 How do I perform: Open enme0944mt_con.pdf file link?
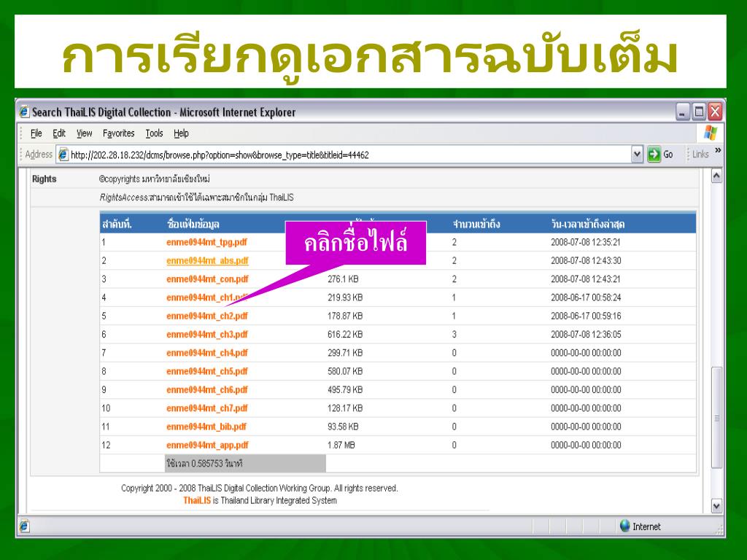(x=207, y=279)
